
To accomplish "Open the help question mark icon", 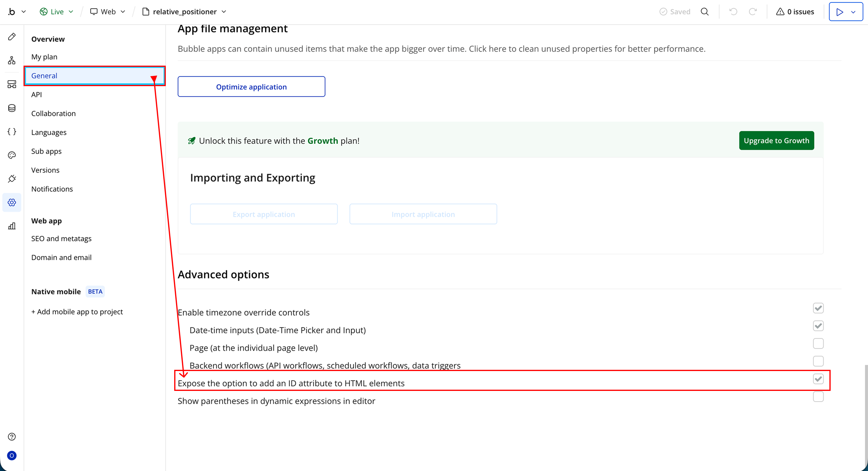I will (12, 437).
